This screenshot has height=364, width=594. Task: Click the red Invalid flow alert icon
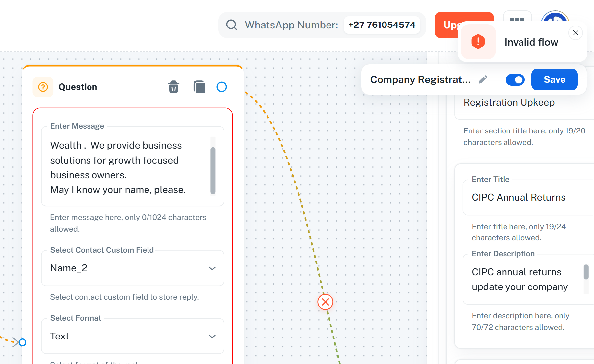click(x=478, y=42)
